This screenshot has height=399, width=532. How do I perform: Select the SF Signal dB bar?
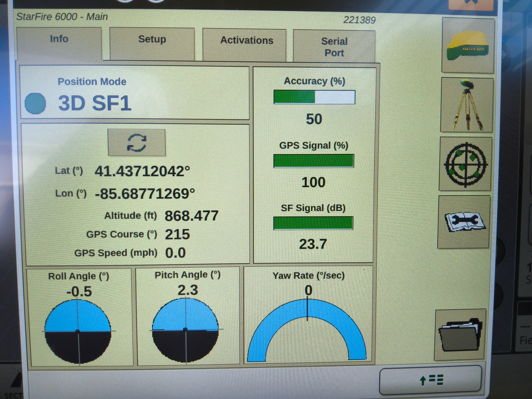(313, 223)
